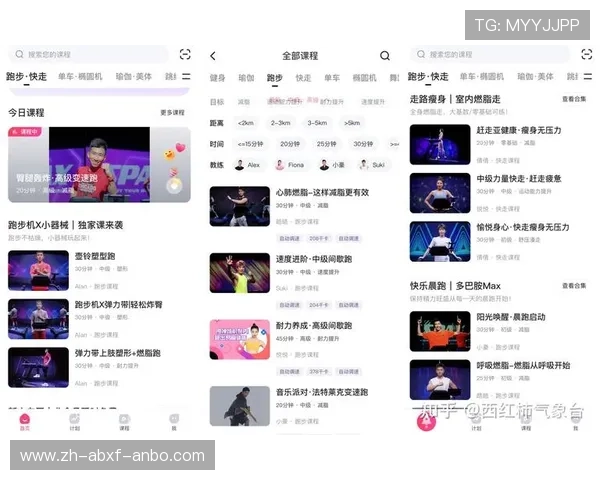Screen dimensions: 600x480
Task: Open the 阳光唤醒·晨跑启动 course thumbnail
Action: point(440,331)
